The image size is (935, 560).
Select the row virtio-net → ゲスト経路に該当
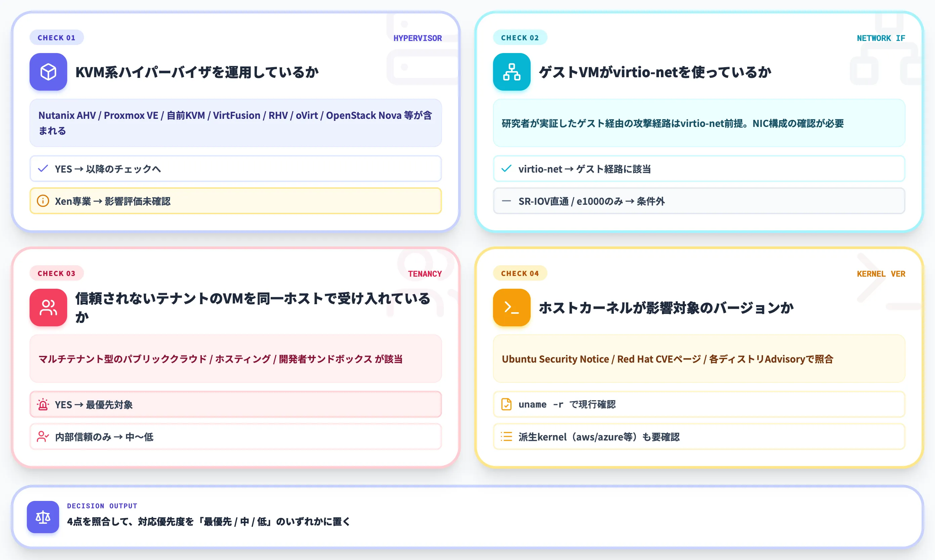(699, 168)
